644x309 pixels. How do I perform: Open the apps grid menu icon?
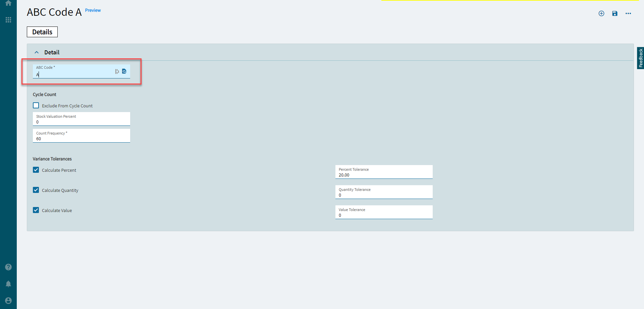click(8, 20)
